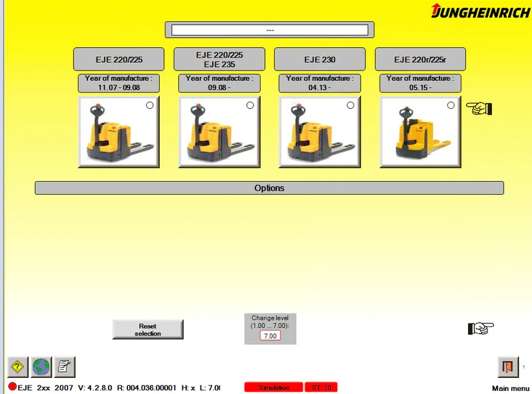Select the radio button for EJE 230

[x=350, y=105]
